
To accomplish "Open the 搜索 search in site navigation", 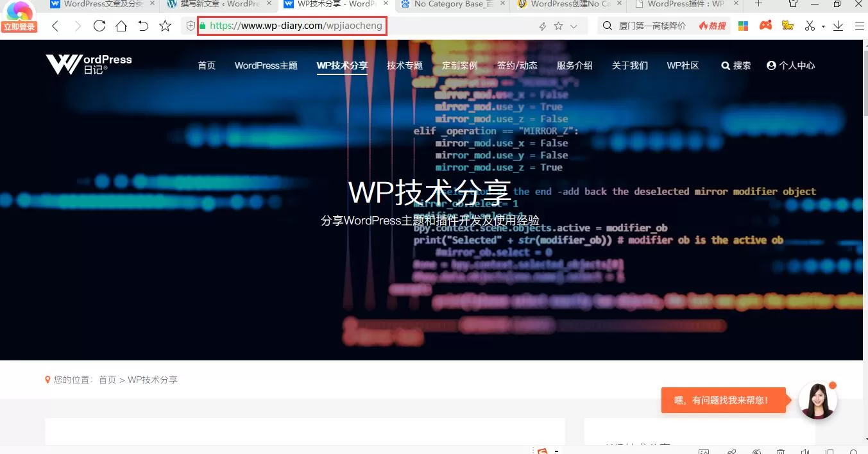I will [x=736, y=65].
